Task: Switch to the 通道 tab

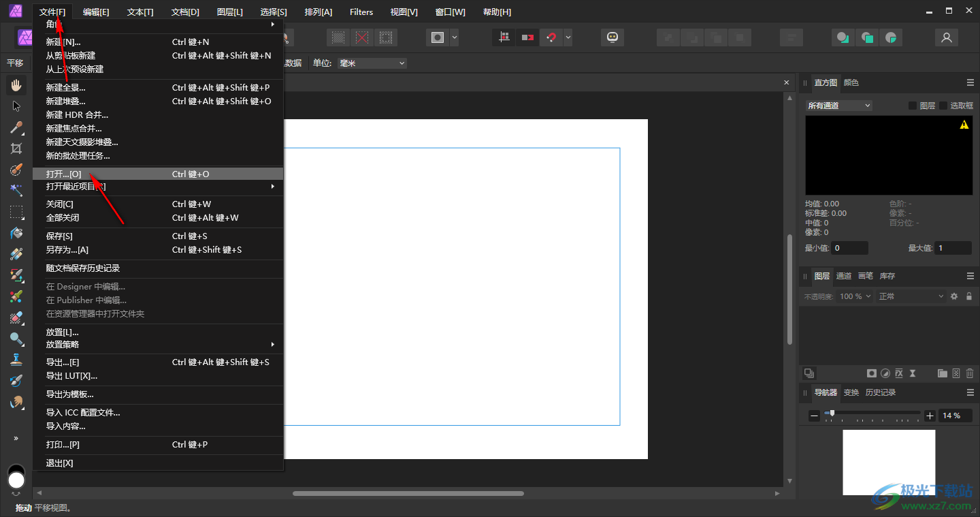Action: point(844,276)
